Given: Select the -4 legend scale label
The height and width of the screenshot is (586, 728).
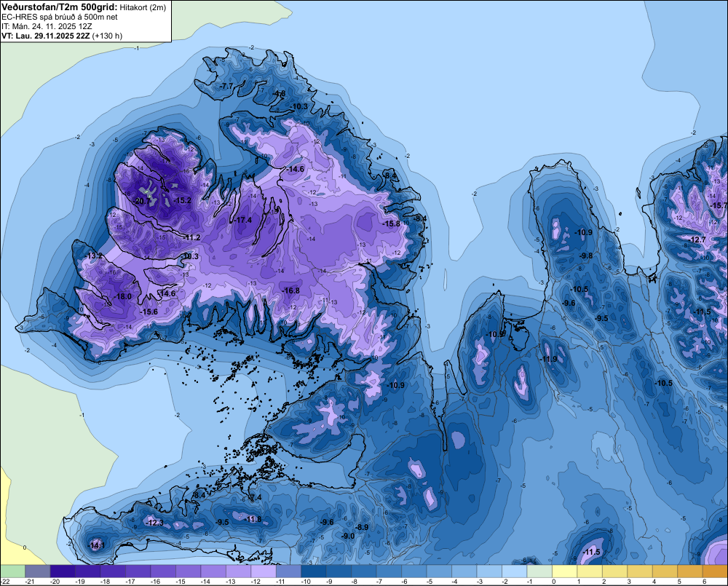Looking at the screenshot, I should pyautogui.click(x=454, y=582).
